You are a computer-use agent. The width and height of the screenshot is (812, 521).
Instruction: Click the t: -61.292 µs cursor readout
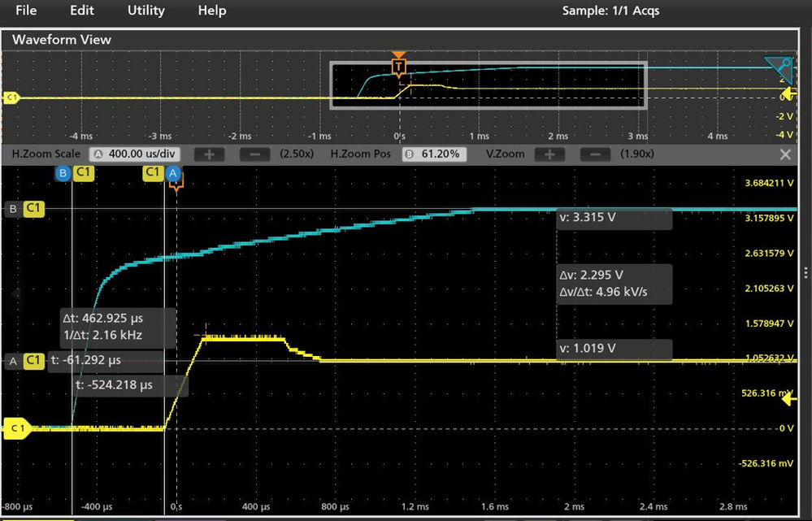85,360
